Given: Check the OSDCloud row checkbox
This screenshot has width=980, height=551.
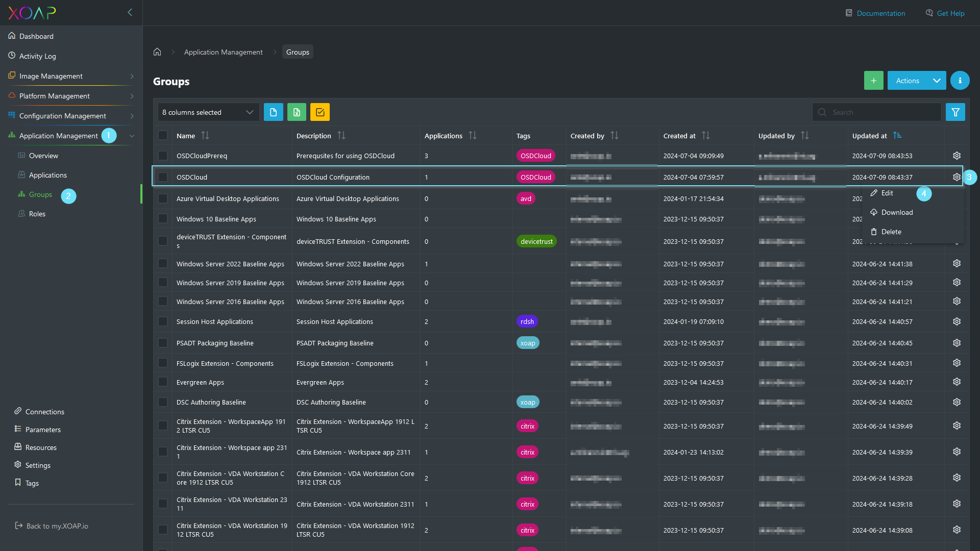Looking at the screenshot, I should tap(163, 177).
